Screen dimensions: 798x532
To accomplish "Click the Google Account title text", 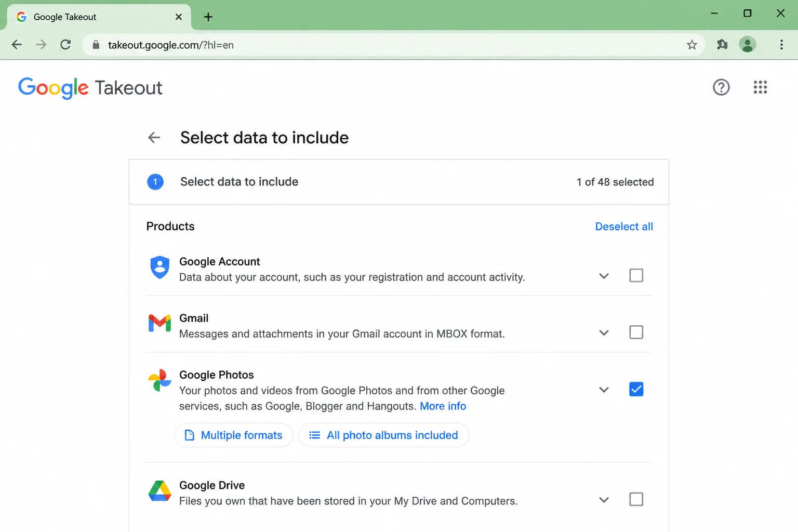I will point(220,262).
